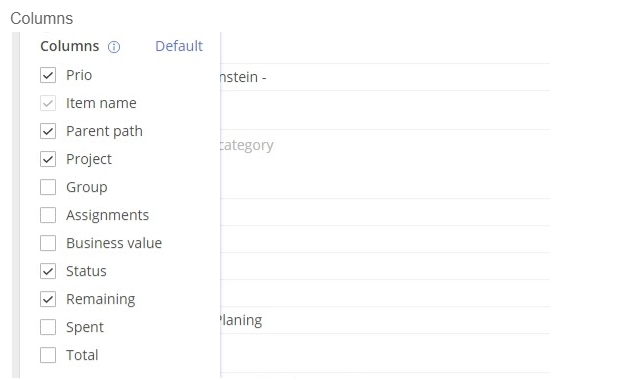This screenshot has height=380, width=617.
Task: Uncheck the Prio column checkbox
Action: pyautogui.click(x=48, y=75)
